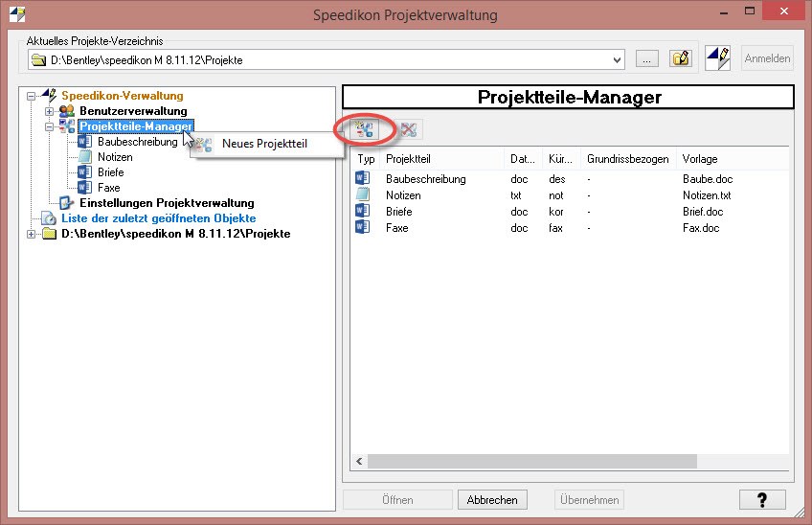This screenshot has width=812, height=525.
Task: Click the Kür... column header
Action: (561, 159)
